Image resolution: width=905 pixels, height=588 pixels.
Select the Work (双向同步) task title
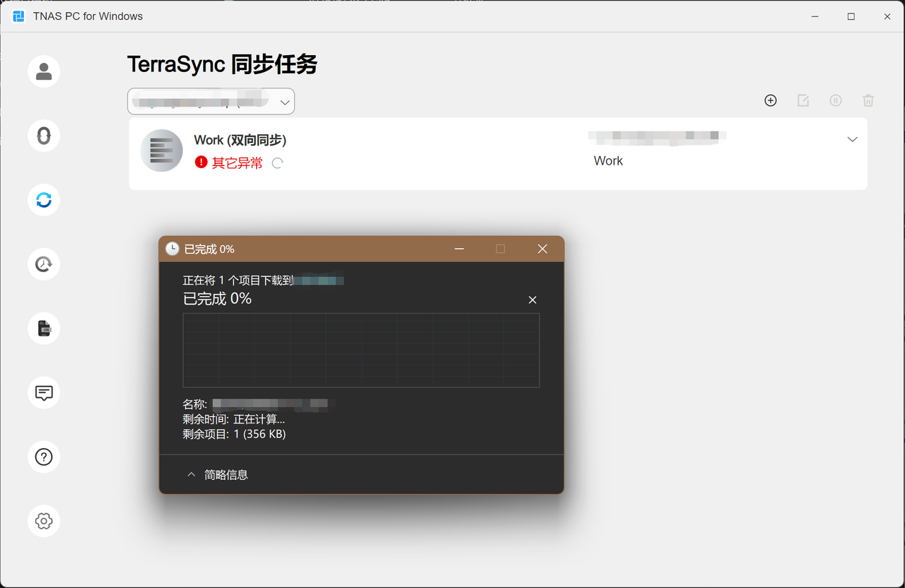tap(240, 140)
